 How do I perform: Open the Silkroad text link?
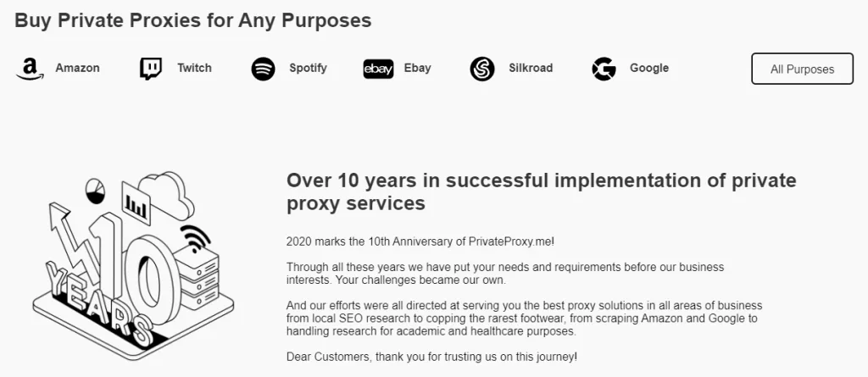click(x=531, y=68)
